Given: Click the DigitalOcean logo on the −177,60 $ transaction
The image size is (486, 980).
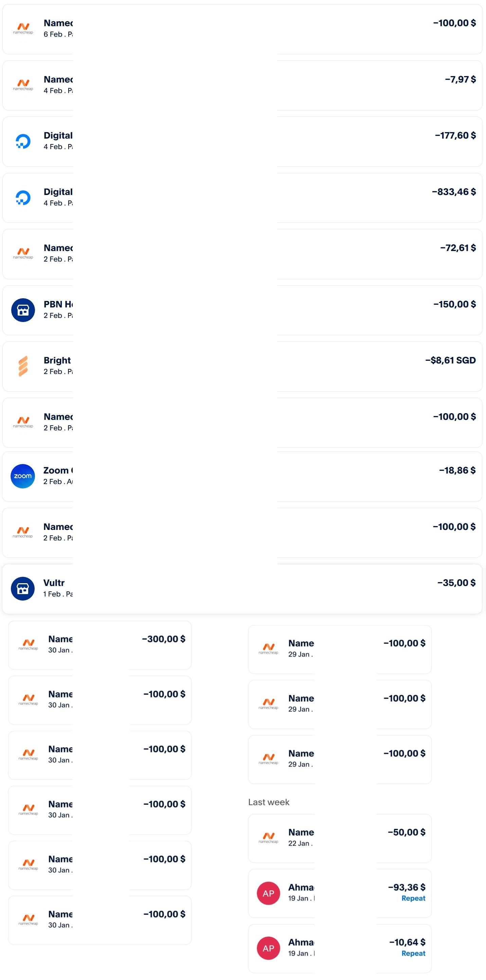Looking at the screenshot, I should tap(23, 141).
